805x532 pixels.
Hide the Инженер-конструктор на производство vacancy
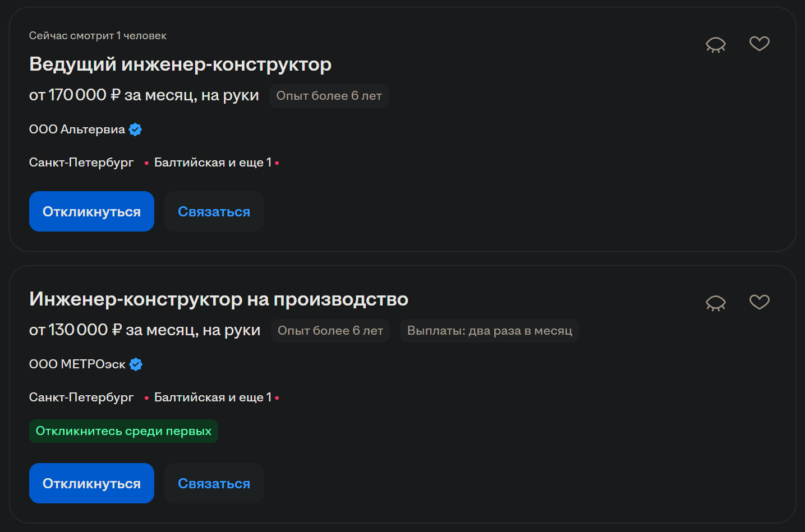[x=715, y=303]
